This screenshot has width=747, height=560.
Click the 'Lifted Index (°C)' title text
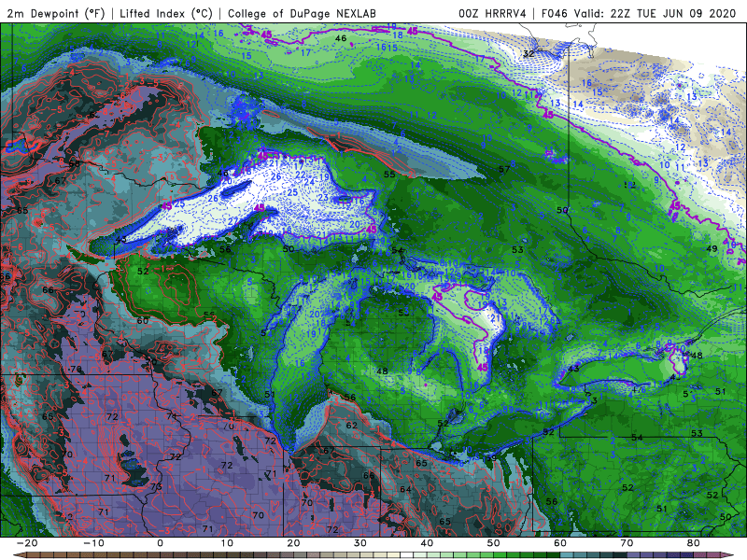pos(166,13)
